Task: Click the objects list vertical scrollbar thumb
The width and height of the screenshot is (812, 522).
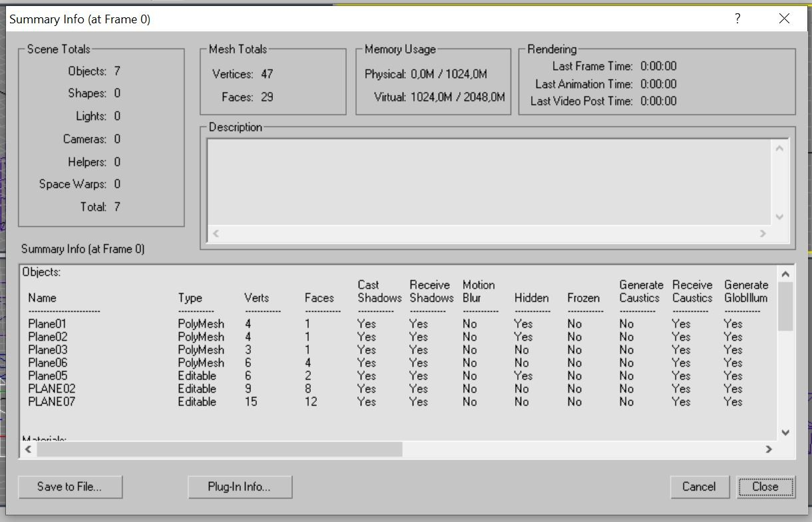Action: coord(785,306)
